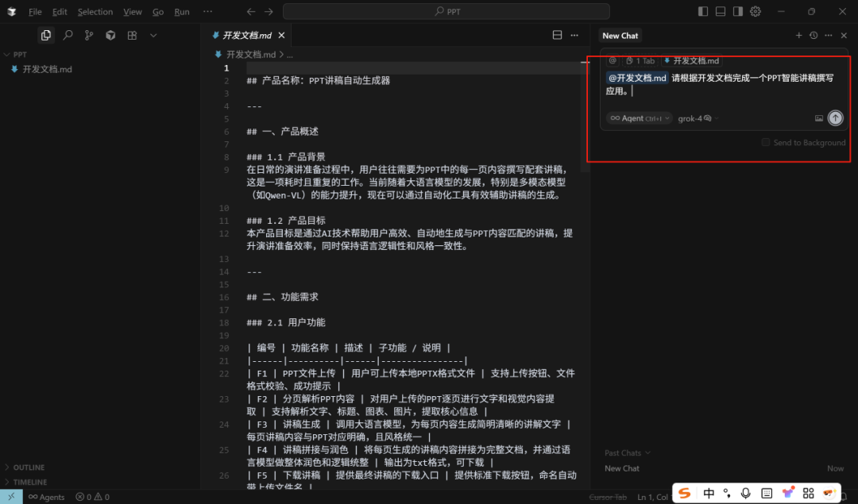Enable the Send to Background checkbox
Screen dimensions: 858x504
[x=766, y=142]
